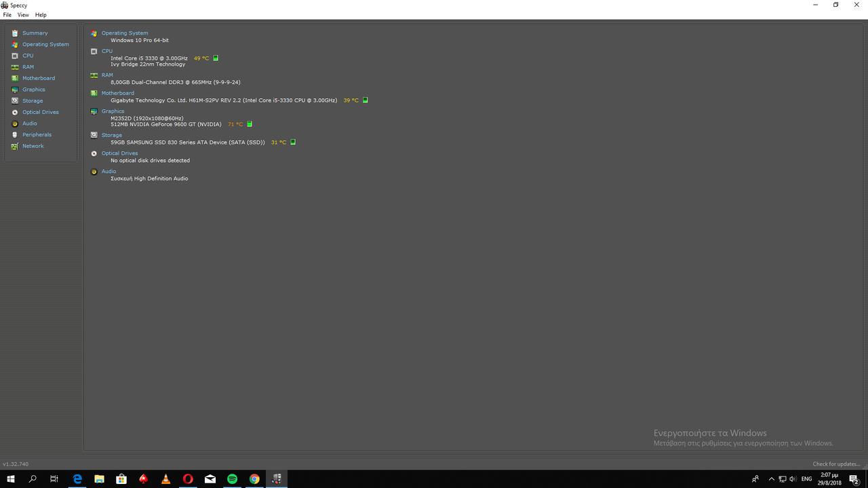Click Windows 10 Pro 64-bit text

(140, 41)
